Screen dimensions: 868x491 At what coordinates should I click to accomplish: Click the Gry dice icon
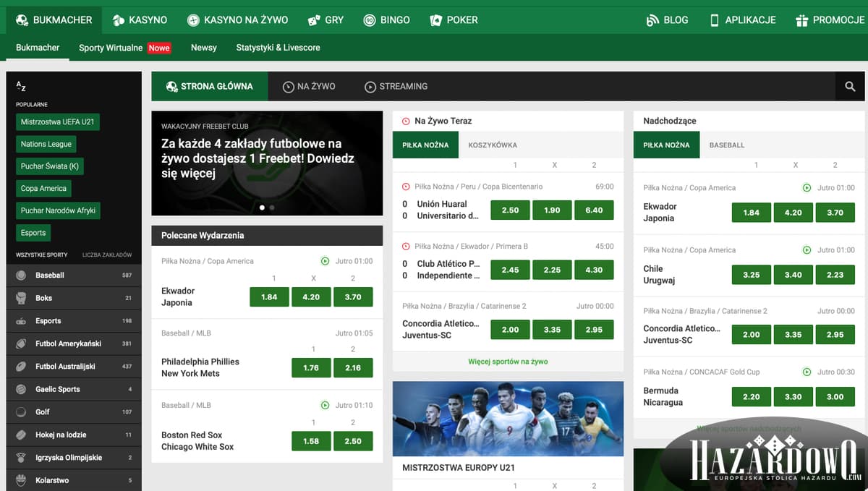point(314,20)
